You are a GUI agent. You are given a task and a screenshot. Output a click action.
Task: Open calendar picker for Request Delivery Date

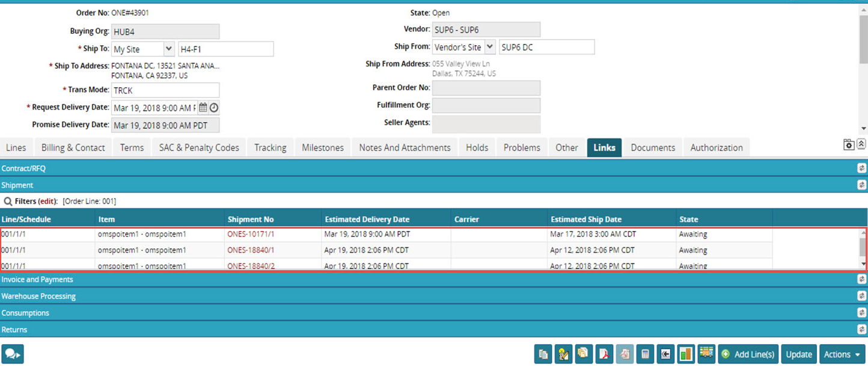[x=203, y=108]
